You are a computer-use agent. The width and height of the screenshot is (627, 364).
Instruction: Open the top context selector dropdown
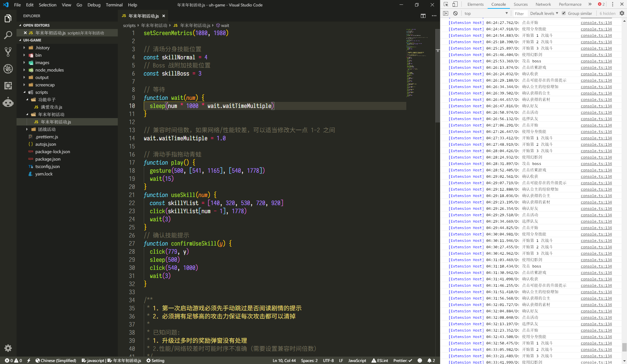pyautogui.click(x=486, y=13)
